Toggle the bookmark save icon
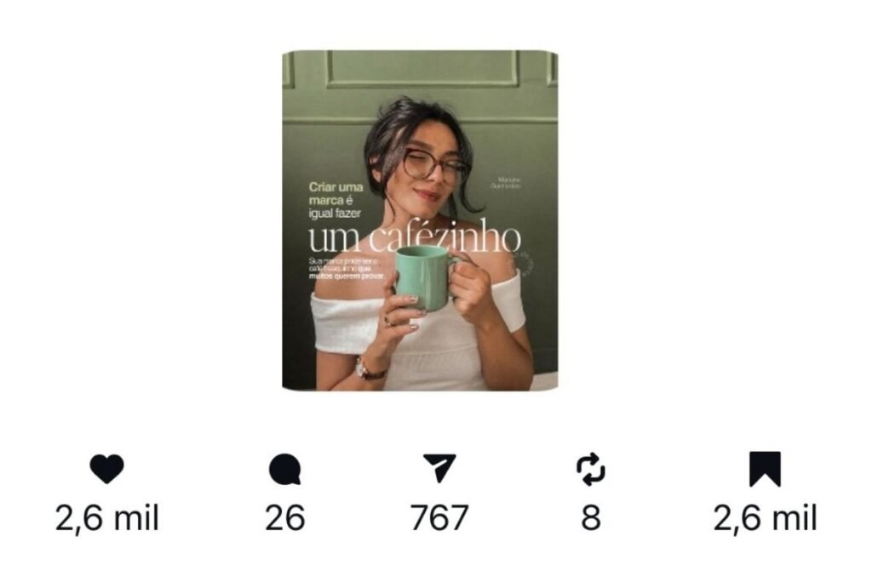 click(766, 469)
